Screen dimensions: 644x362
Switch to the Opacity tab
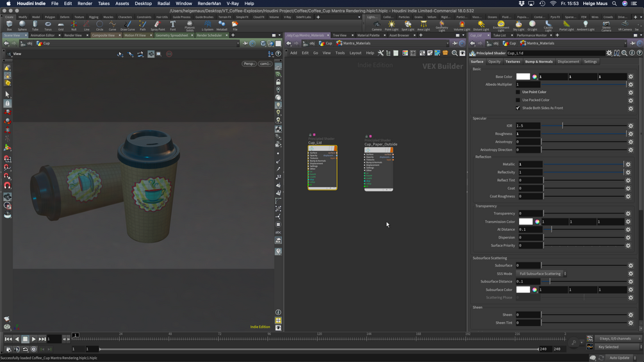pos(494,62)
